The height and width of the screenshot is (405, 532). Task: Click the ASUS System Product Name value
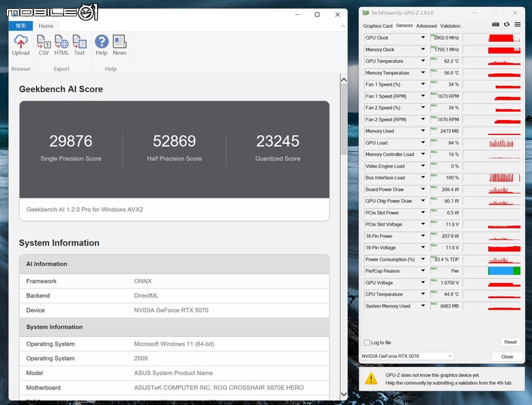point(173,373)
